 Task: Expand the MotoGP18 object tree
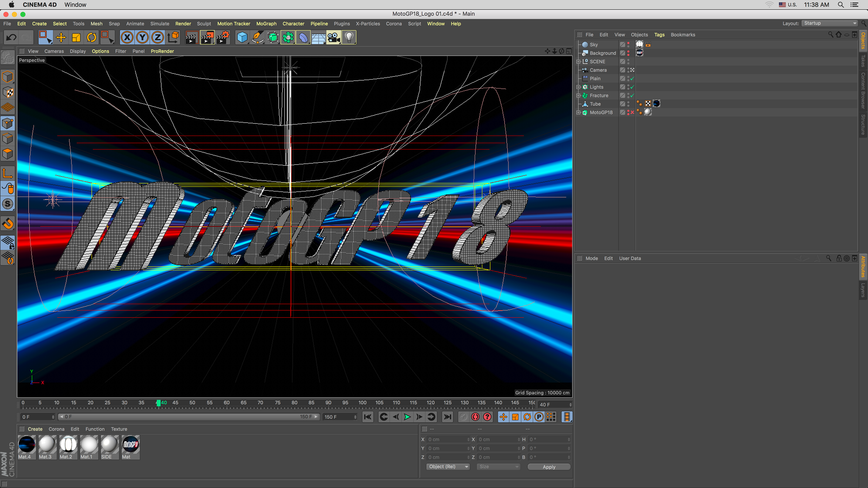click(579, 113)
